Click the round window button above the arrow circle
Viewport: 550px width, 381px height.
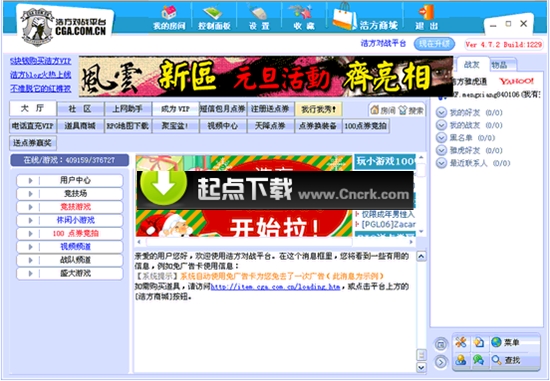tap(441, 345)
